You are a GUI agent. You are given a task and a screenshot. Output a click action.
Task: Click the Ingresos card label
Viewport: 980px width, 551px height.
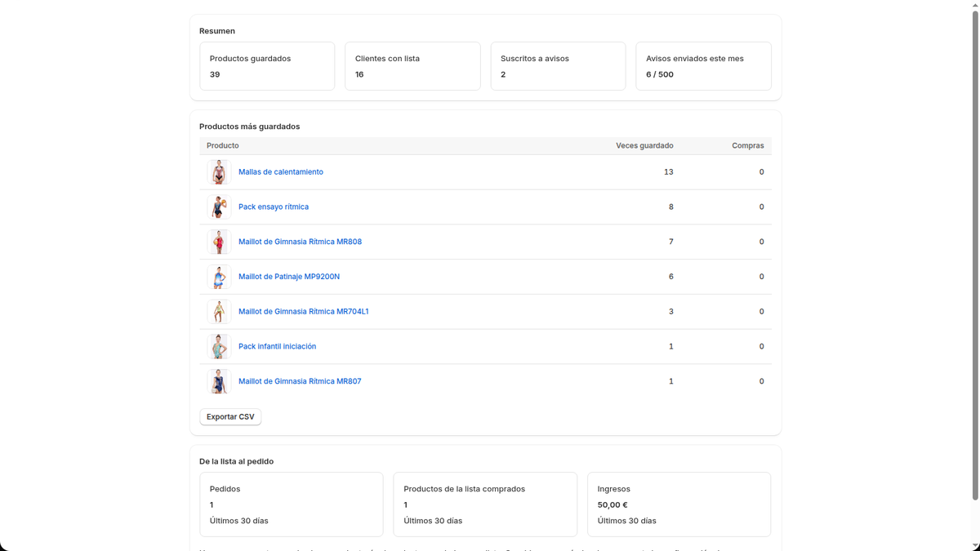[614, 489]
